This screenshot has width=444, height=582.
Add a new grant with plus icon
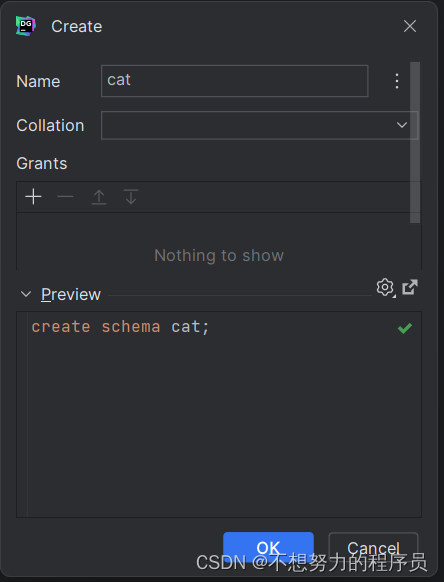(x=33, y=197)
